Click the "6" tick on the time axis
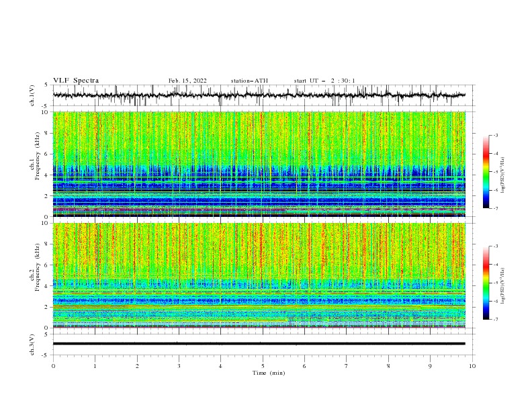The height and width of the screenshot is (411, 532). click(x=304, y=366)
